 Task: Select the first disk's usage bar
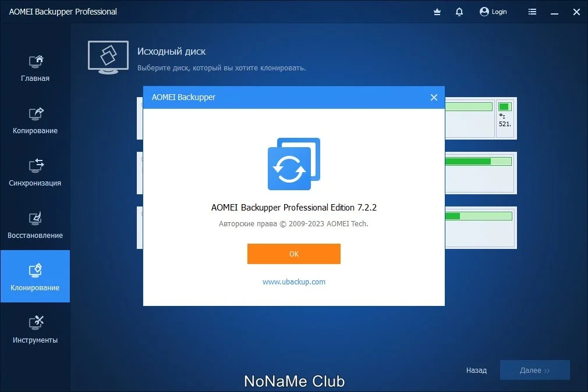[x=469, y=107]
